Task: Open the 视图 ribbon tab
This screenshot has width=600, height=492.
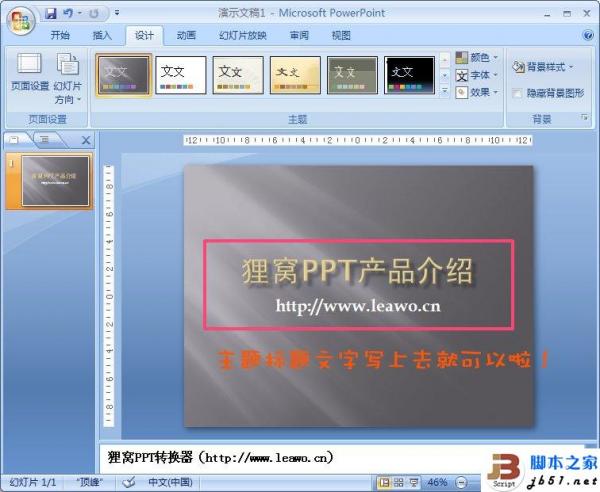Action: 341,36
